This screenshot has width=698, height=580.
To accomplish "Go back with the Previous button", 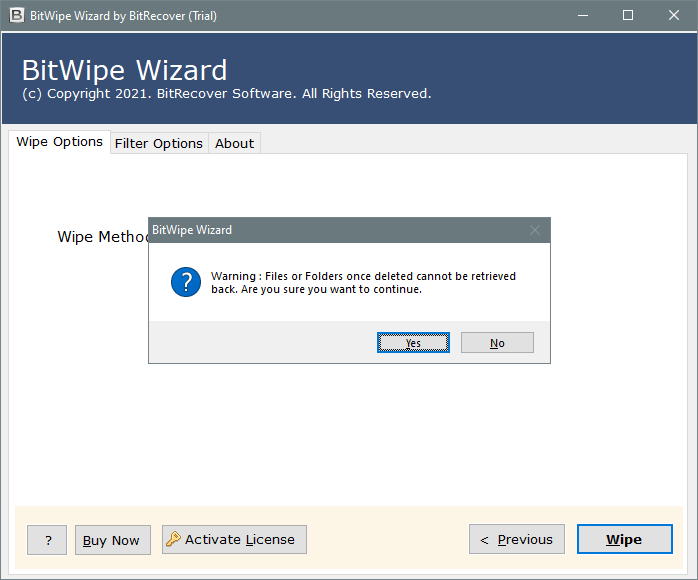I will [517, 539].
